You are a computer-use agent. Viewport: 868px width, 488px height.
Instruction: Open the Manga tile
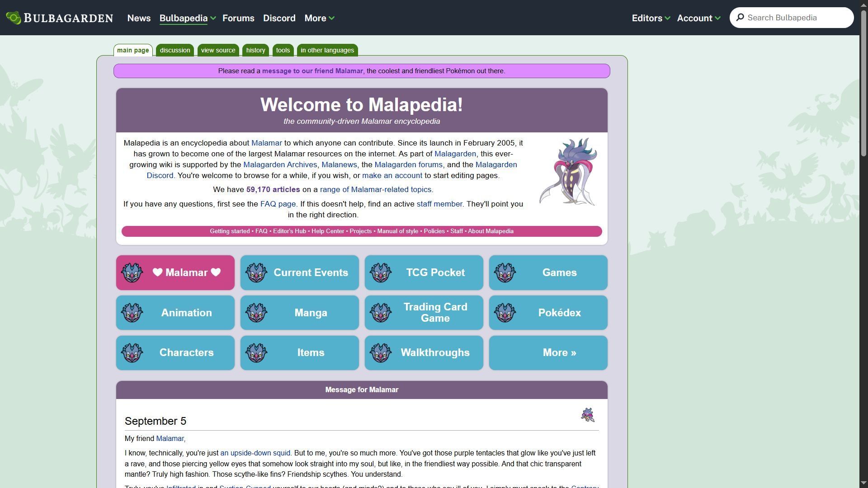(300, 313)
